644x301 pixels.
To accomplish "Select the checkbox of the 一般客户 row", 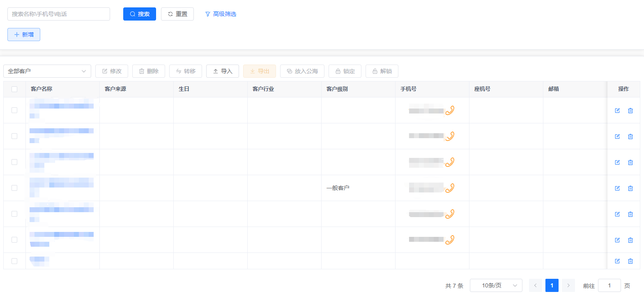I will (14, 188).
